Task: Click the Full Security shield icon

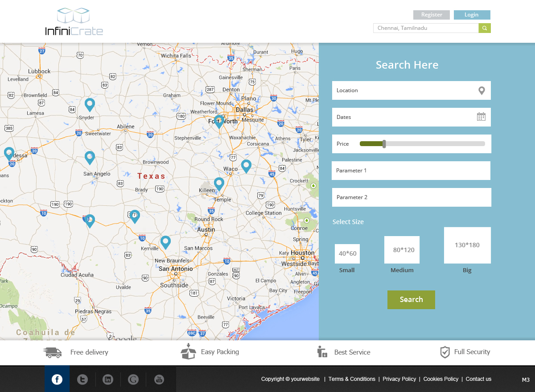Action: 444,352
